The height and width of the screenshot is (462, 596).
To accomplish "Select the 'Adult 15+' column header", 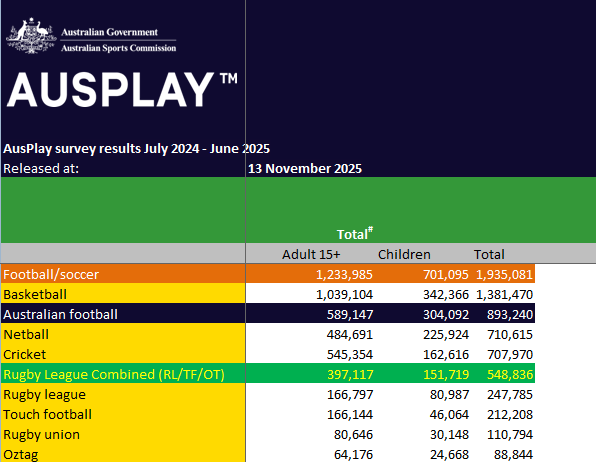I will click(x=311, y=254).
